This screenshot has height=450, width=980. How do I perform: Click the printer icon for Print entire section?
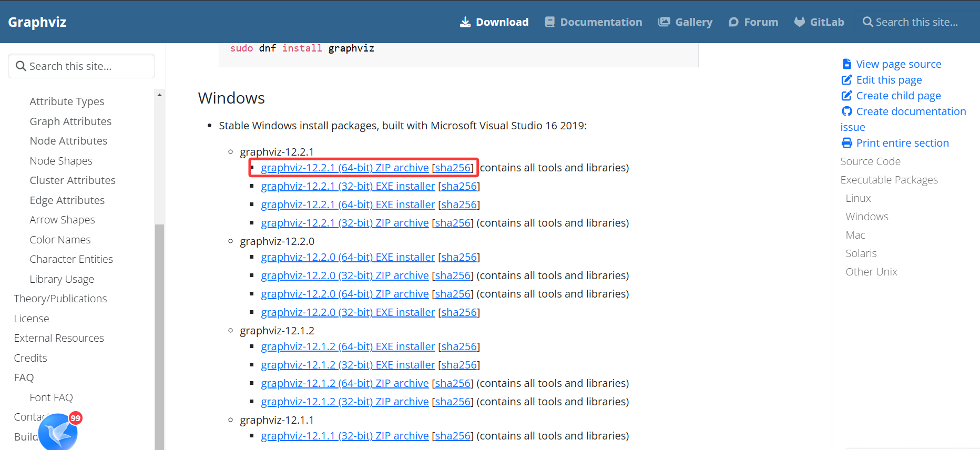pos(846,143)
